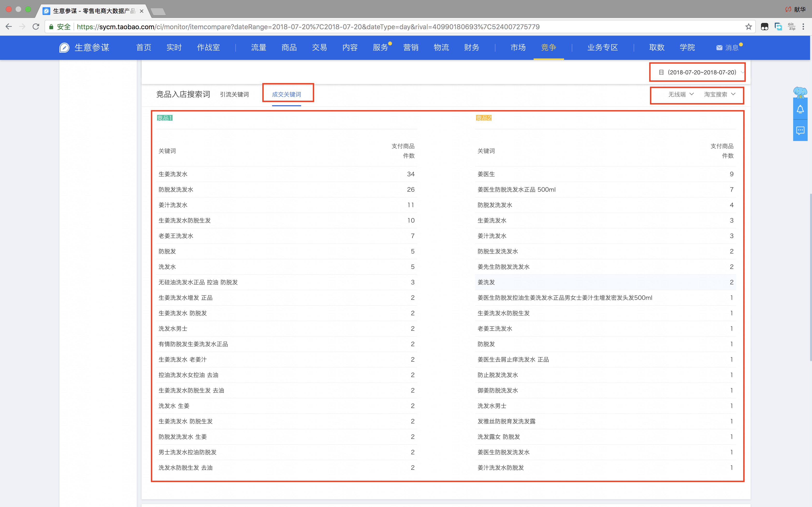Click the Git Zip extension icon

[791, 27]
